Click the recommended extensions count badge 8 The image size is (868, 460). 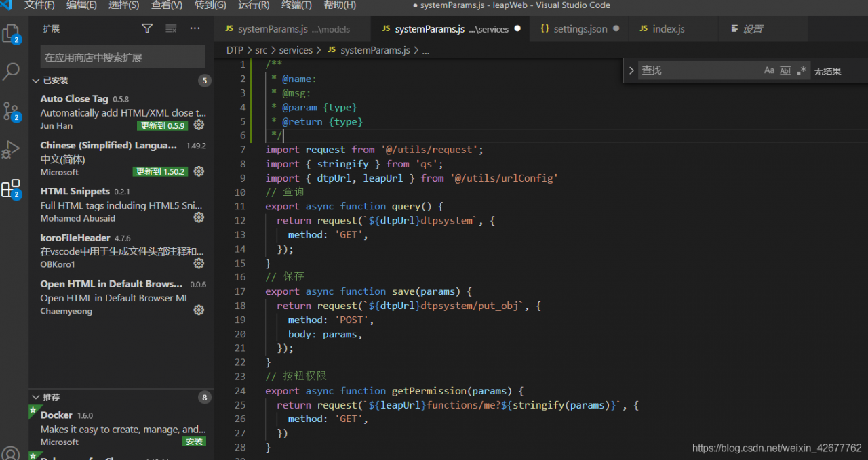point(204,397)
